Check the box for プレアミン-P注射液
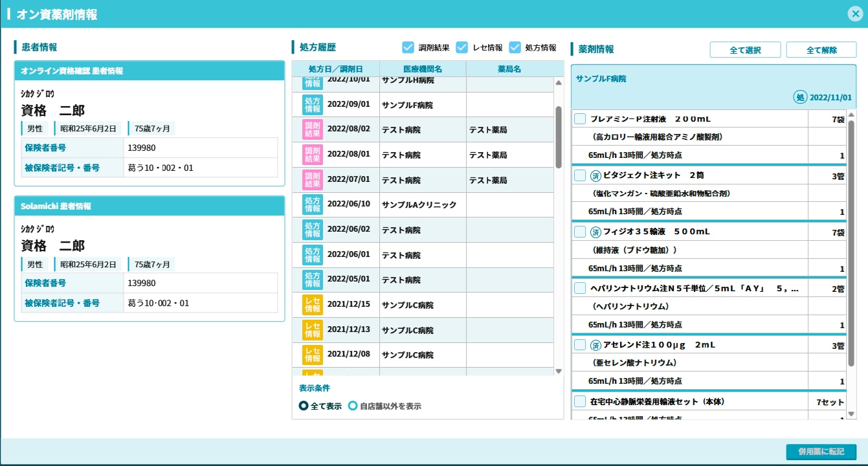 pyautogui.click(x=580, y=119)
